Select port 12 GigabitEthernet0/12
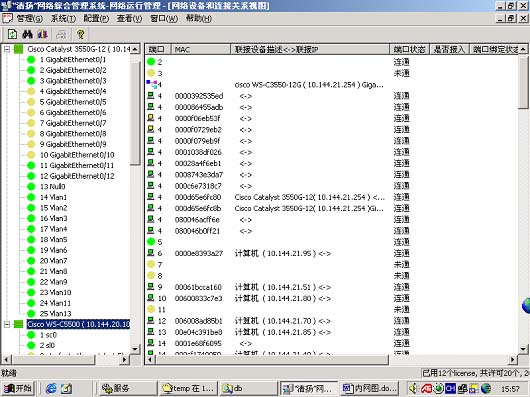Image resolution: width=530 pixels, height=397 pixels. (77, 176)
